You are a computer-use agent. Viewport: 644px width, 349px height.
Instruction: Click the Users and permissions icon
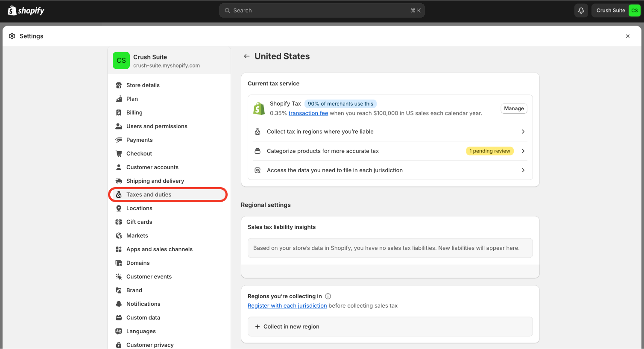(119, 126)
